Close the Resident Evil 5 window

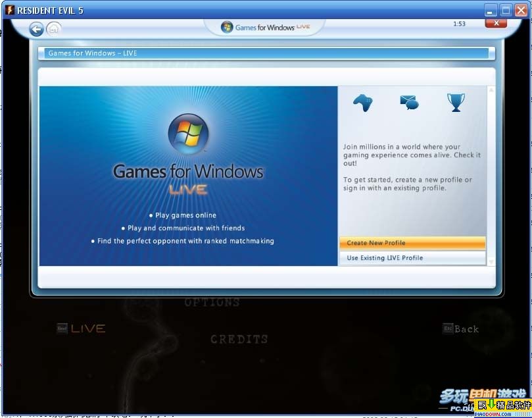point(521,11)
